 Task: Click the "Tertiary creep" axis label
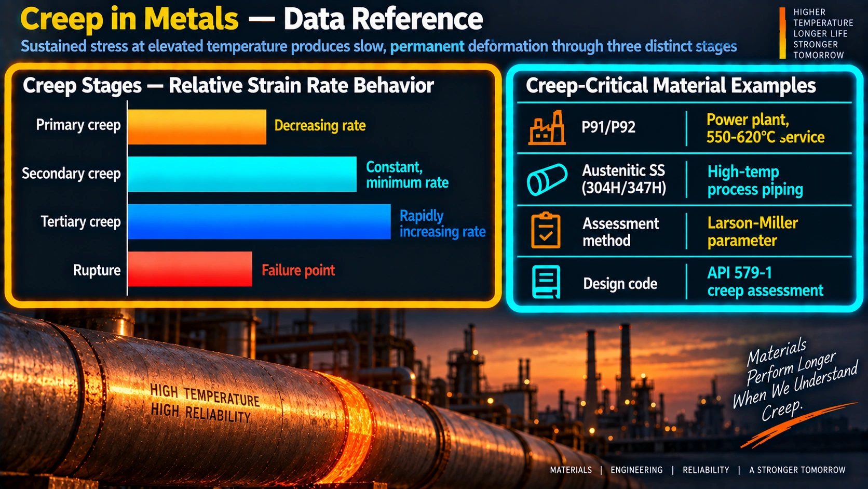pyautogui.click(x=81, y=222)
